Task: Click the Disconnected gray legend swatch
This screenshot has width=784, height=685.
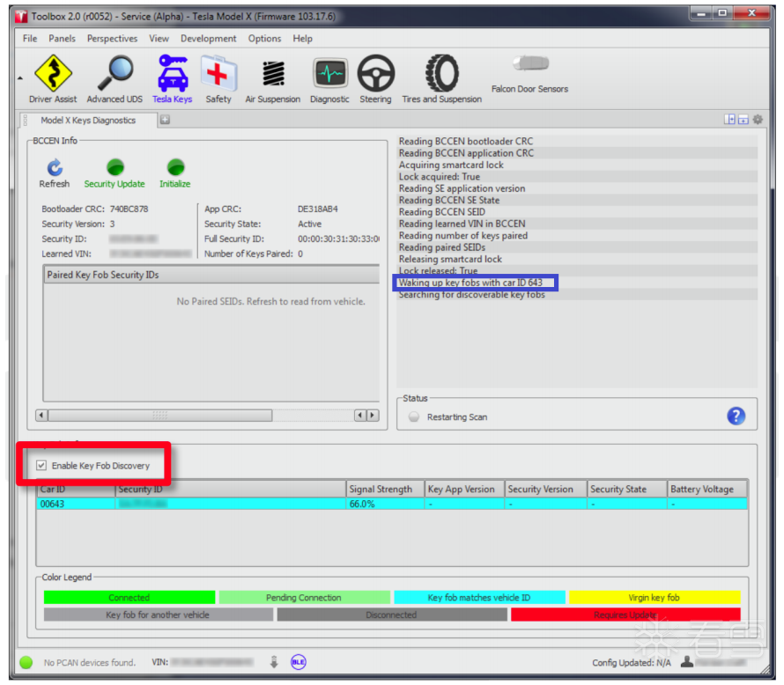Action: tap(391, 615)
